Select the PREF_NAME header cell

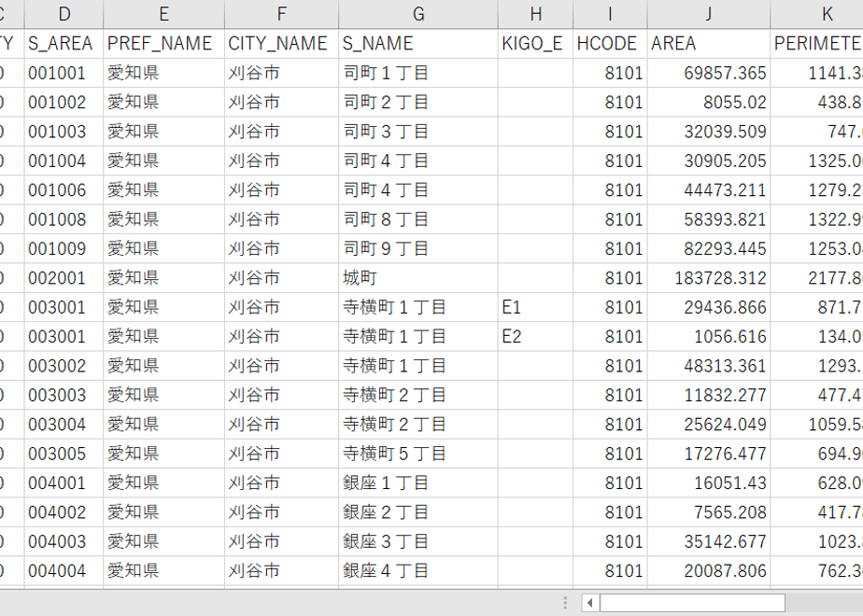tap(163, 44)
